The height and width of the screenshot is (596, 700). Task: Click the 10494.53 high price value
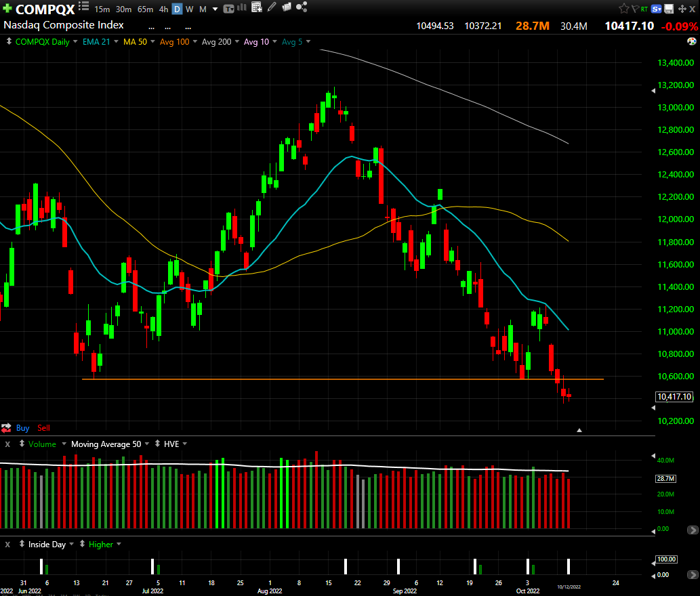pyautogui.click(x=435, y=26)
